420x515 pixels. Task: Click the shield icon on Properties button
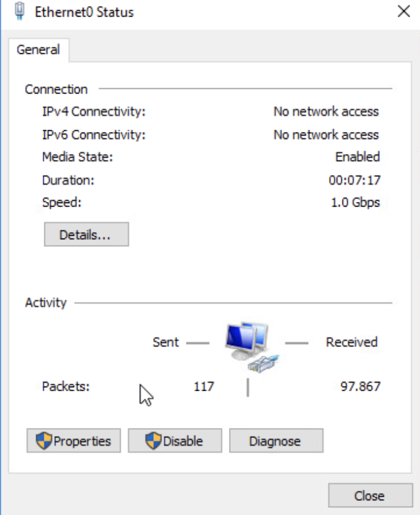coord(44,441)
